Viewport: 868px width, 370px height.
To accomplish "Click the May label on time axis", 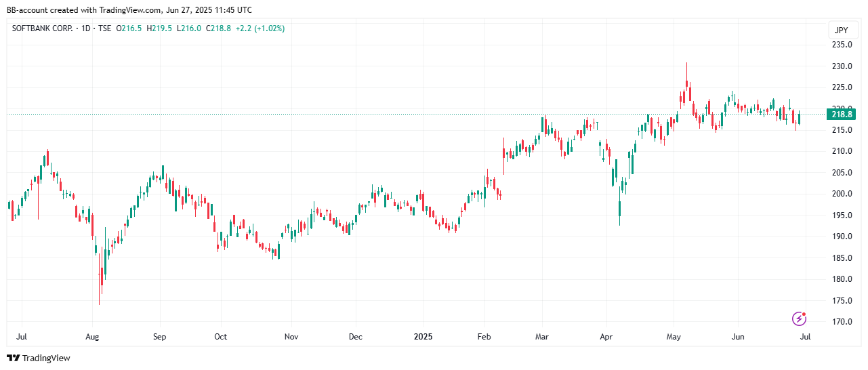I will [674, 336].
